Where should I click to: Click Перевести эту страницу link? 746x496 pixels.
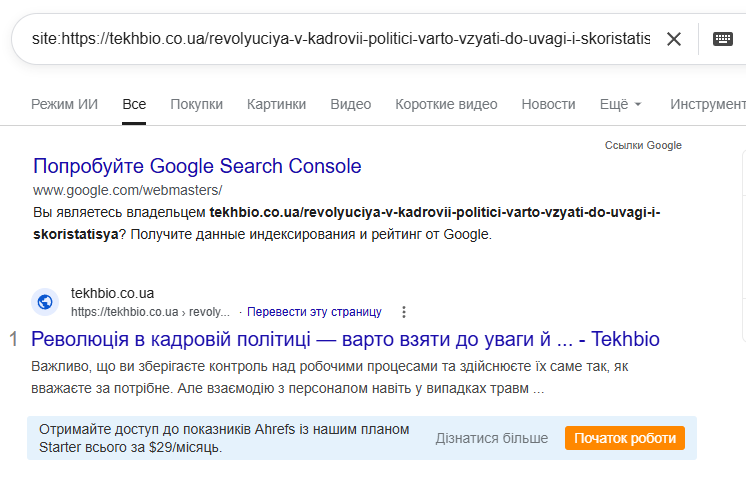(314, 312)
